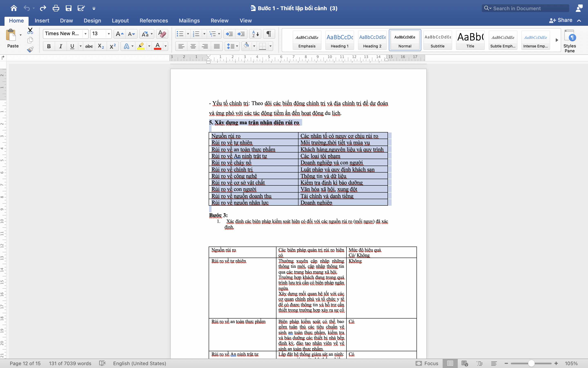Switch to the Layout tab
The image size is (588, 368).
(120, 21)
